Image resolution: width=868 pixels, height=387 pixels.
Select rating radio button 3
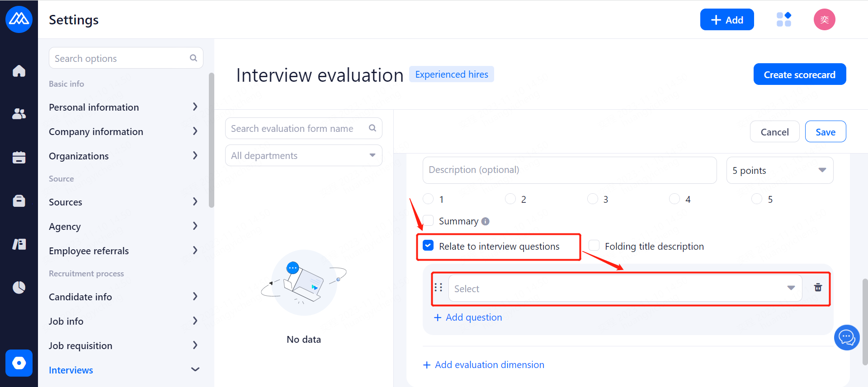click(x=592, y=199)
